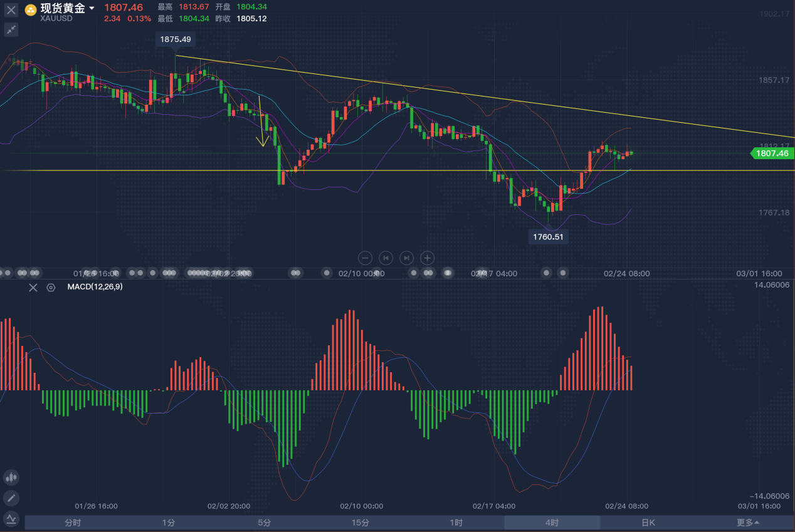Screen dimensions: 795x532
Task: Choose the 15分 timeframe tab
Action: [x=360, y=523]
